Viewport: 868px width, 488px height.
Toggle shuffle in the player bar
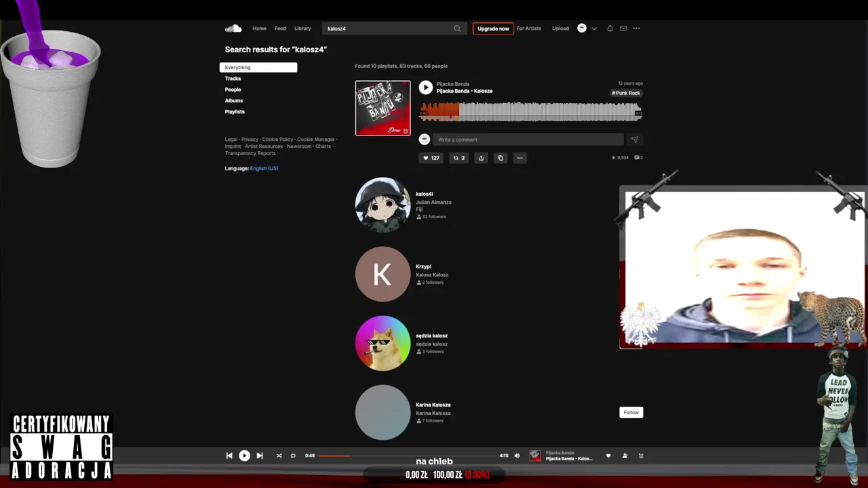(x=279, y=455)
